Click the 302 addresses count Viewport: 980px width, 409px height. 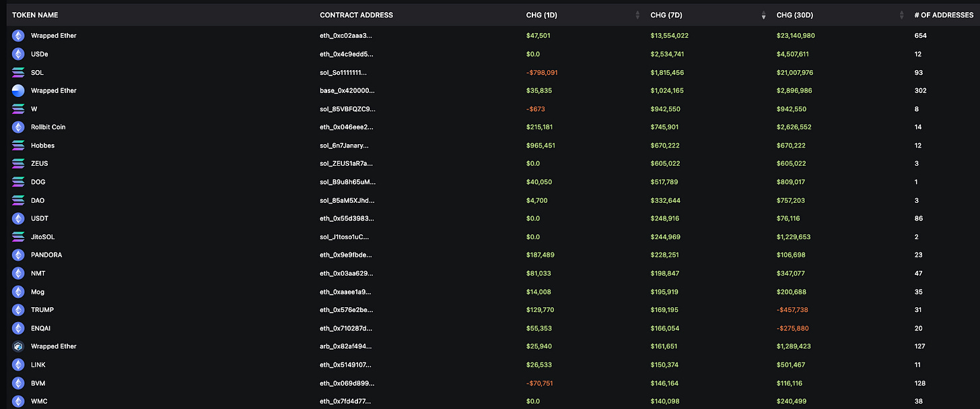tap(920, 90)
